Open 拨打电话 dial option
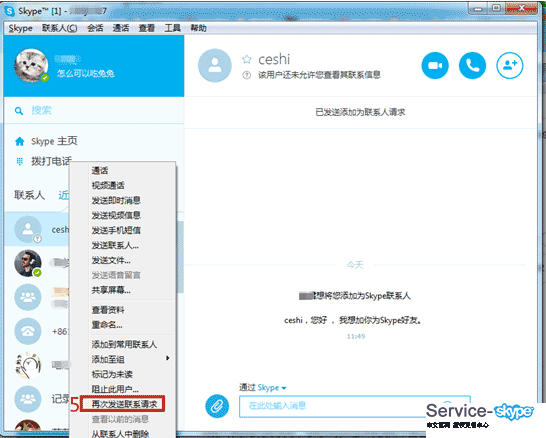Screen dimensions: 546x438 pyautogui.click(x=52, y=161)
